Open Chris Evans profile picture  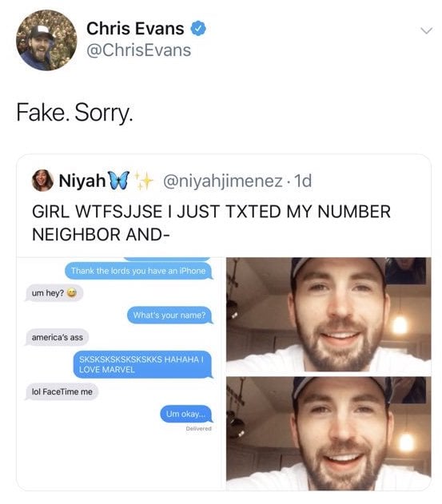(x=46, y=40)
